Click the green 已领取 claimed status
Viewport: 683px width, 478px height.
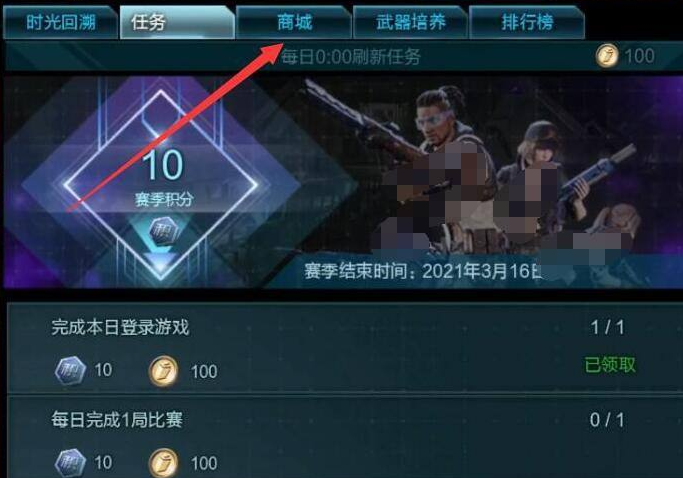click(609, 365)
